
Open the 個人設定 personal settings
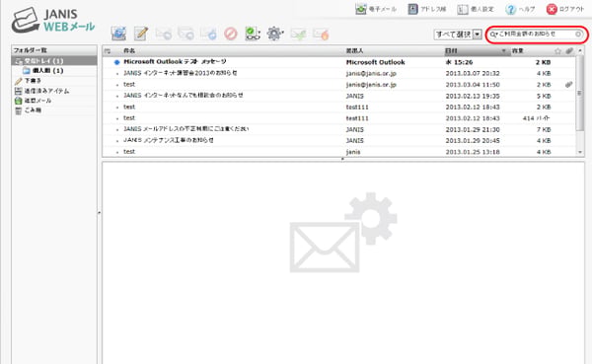tap(476, 9)
